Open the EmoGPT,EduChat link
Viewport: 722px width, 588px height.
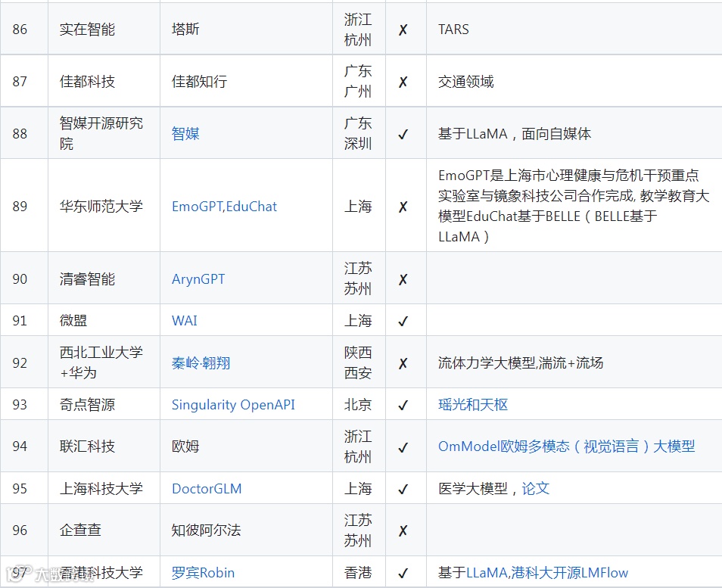click(224, 207)
